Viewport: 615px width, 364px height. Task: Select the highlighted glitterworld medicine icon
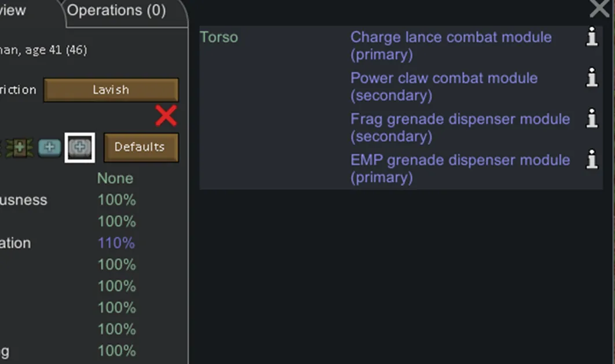80,148
